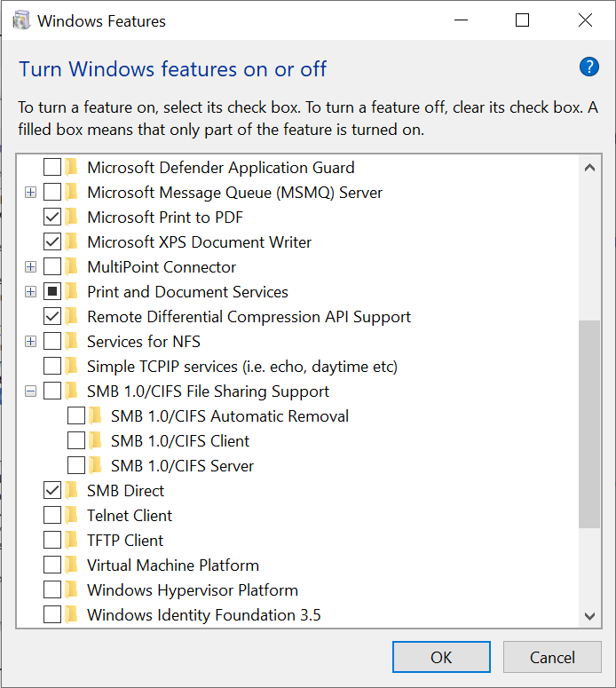This screenshot has height=688, width=616.
Task: Select SMB 1.0/CIFS Automatic Removal label
Action: click(x=230, y=416)
